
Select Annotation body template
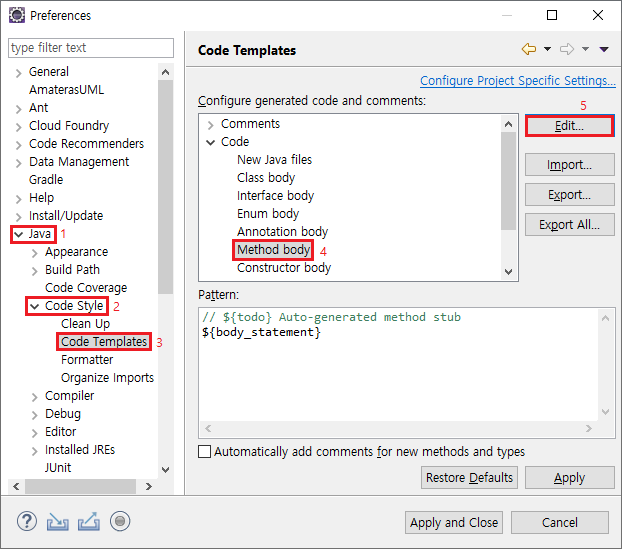(x=282, y=232)
